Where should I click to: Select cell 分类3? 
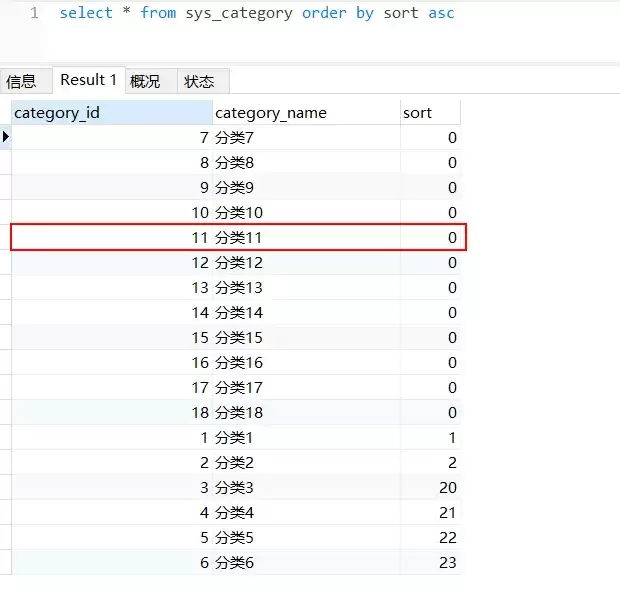tap(306, 488)
